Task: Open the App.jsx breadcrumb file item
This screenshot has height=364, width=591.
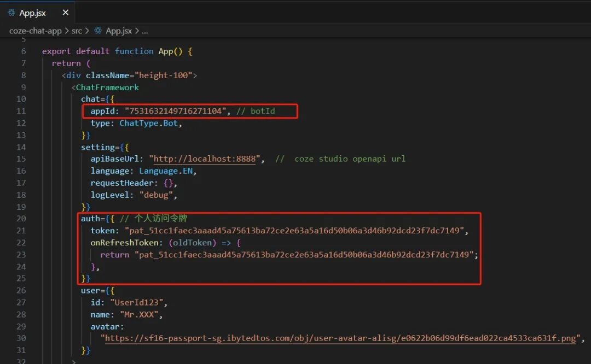Action: pos(118,31)
